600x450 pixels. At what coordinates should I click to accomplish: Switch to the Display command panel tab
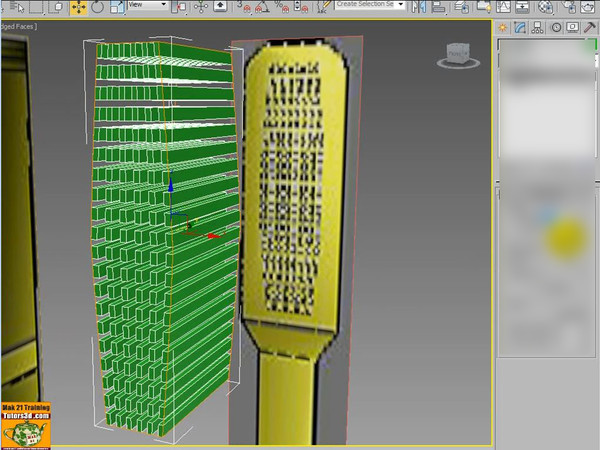pyautogui.click(x=573, y=28)
